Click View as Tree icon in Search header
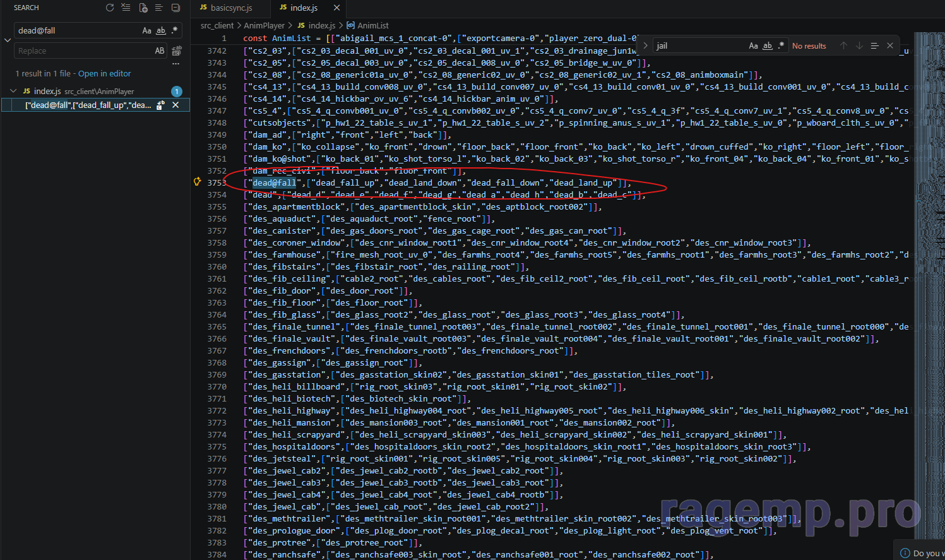The image size is (945, 560). [x=159, y=8]
